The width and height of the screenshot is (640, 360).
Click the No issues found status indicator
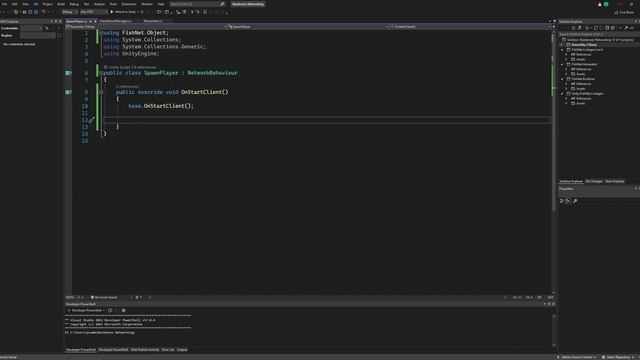104,298
